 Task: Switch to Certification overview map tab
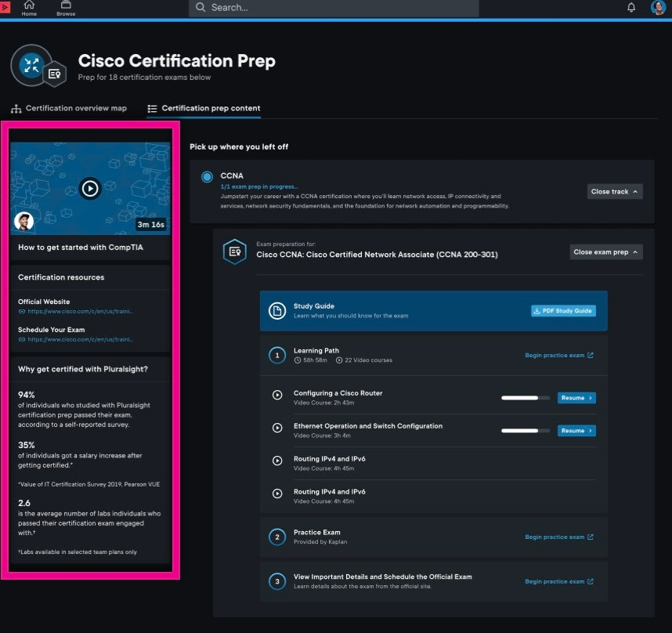pos(69,108)
